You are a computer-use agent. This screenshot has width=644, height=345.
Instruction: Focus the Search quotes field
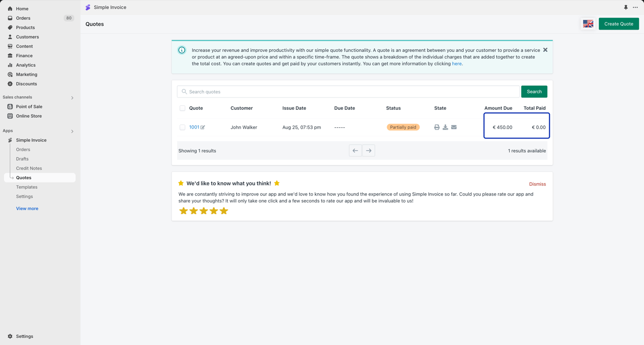(x=348, y=91)
